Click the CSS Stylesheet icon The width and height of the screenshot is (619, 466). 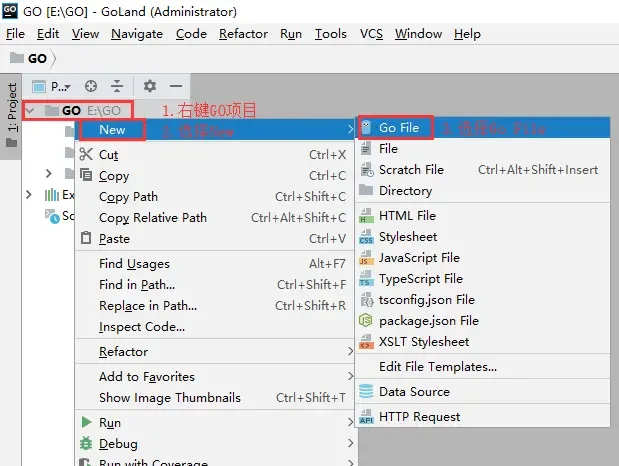pyautogui.click(x=366, y=237)
